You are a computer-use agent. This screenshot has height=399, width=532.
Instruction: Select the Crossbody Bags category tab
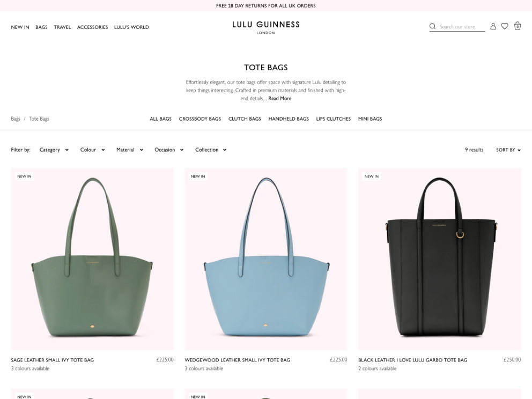click(200, 119)
